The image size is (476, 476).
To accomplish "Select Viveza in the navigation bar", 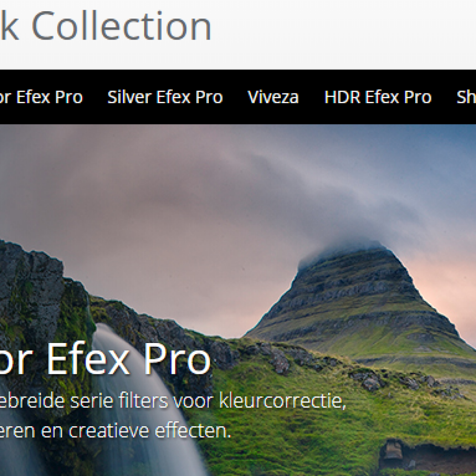I will coord(273,97).
